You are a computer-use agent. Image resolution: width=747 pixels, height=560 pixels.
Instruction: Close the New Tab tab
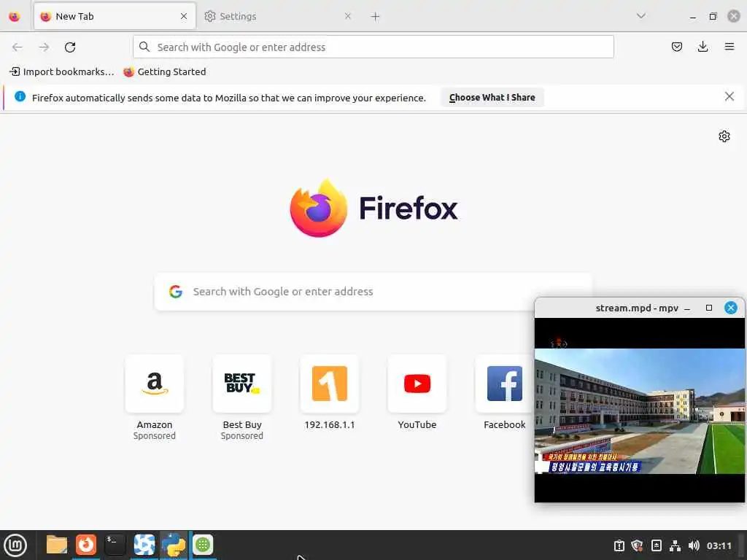184,16
